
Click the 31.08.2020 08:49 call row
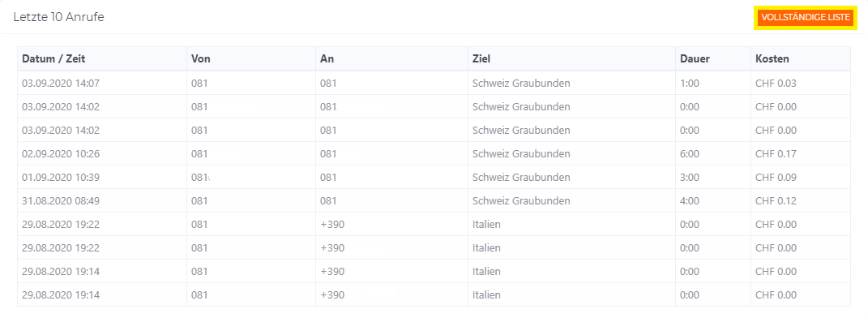tap(434, 200)
